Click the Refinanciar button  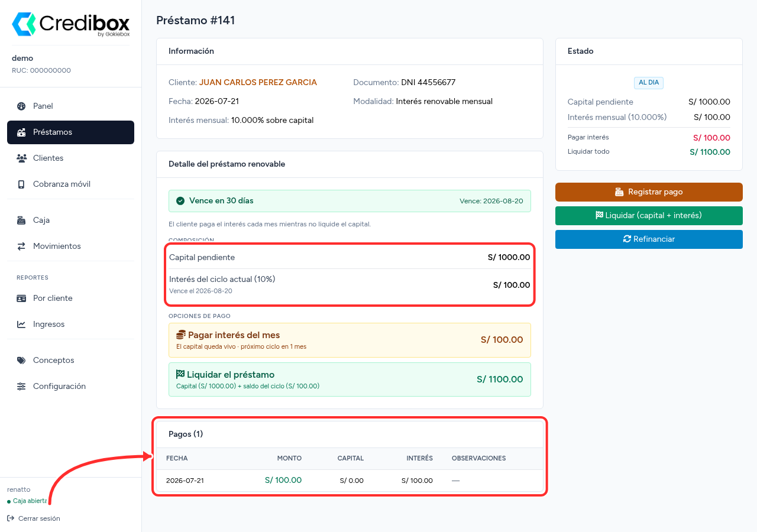coord(649,239)
